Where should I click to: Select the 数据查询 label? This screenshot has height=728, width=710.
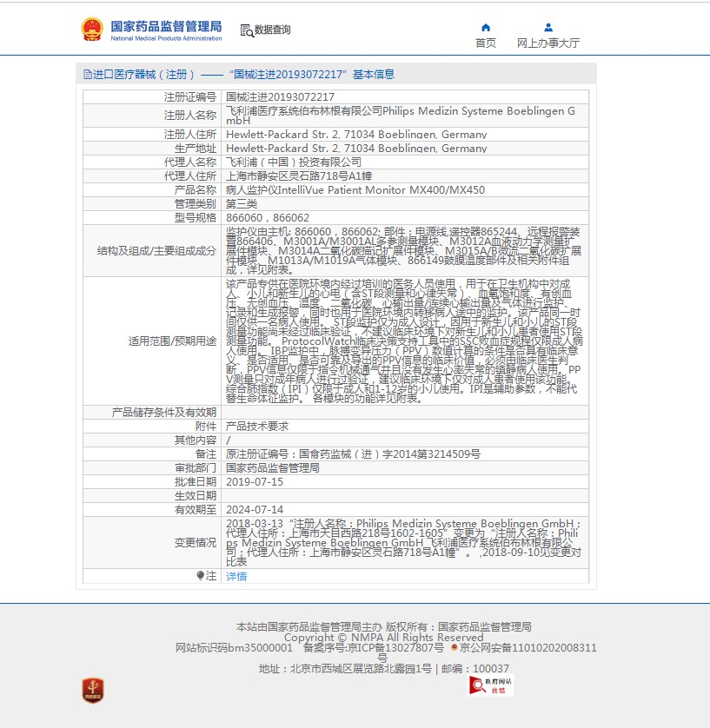click(x=273, y=30)
